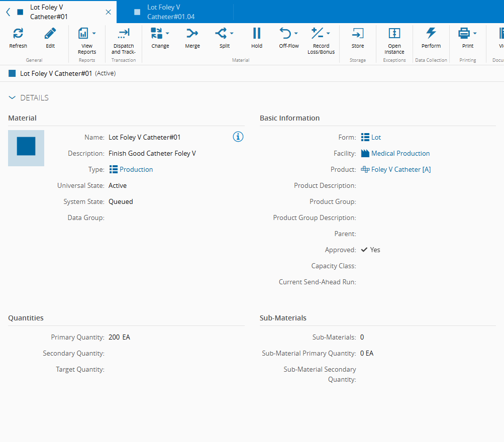
Task: Close the Lot Foley V Catheter#01 tab
Action: 108,12
